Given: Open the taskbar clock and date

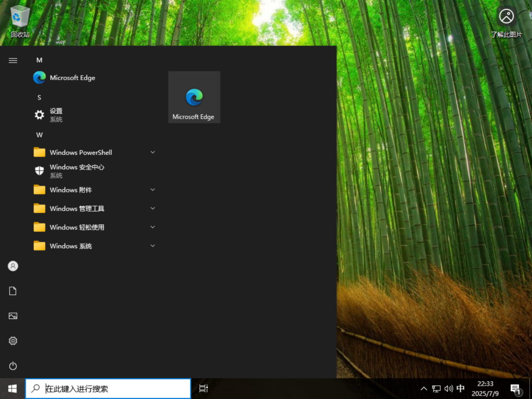Looking at the screenshot, I should (485, 389).
